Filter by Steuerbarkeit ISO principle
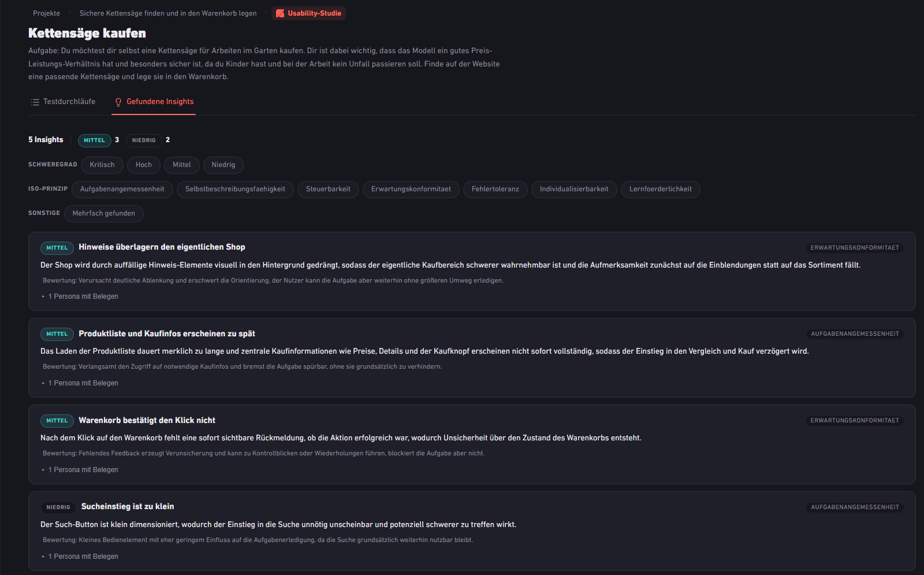The width and height of the screenshot is (924, 575). tap(328, 189)
